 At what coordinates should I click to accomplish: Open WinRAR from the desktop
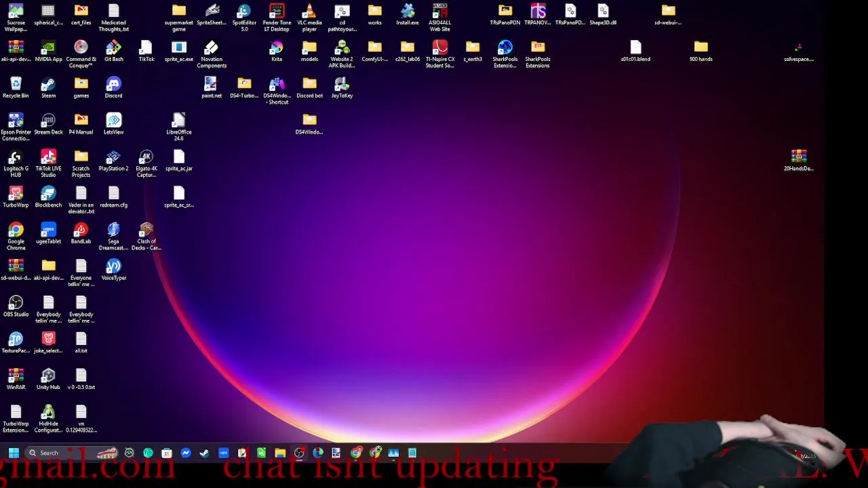coord(16,380)
